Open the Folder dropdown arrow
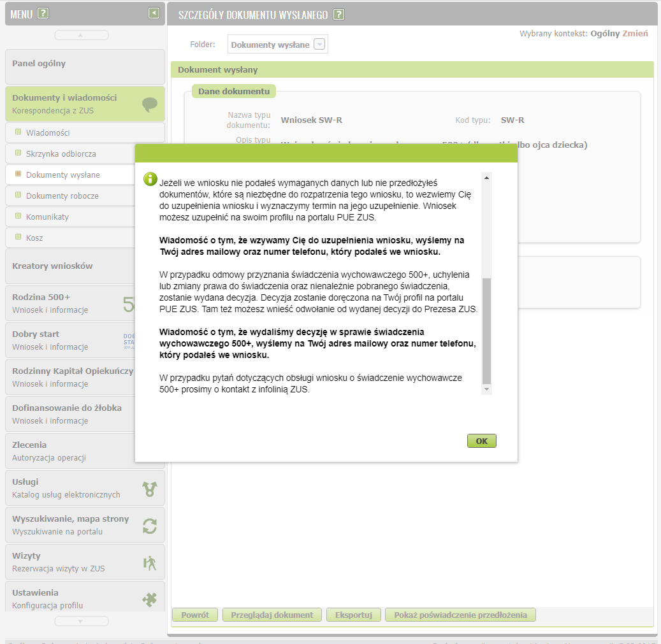Viewport: 661px width, 644px height. point(320,45)
